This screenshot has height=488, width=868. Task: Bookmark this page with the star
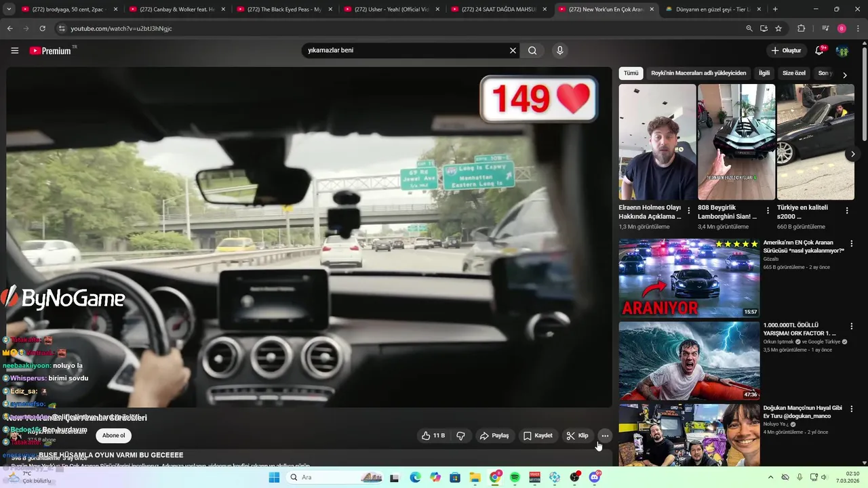(x=778, y=28)
